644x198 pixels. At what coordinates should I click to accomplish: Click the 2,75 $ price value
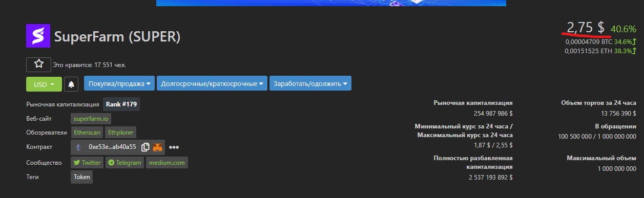pos(585,28)
